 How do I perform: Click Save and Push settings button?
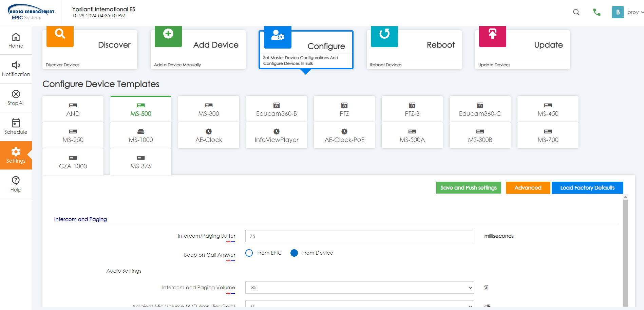(x=468, y=188)
